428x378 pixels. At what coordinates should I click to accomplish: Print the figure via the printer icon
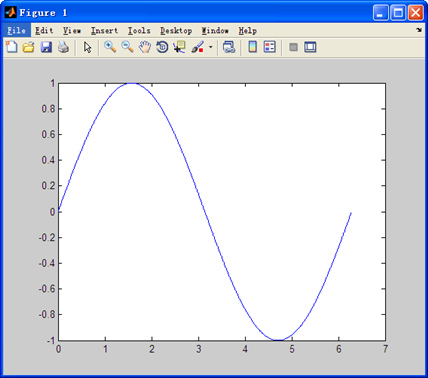63,47
